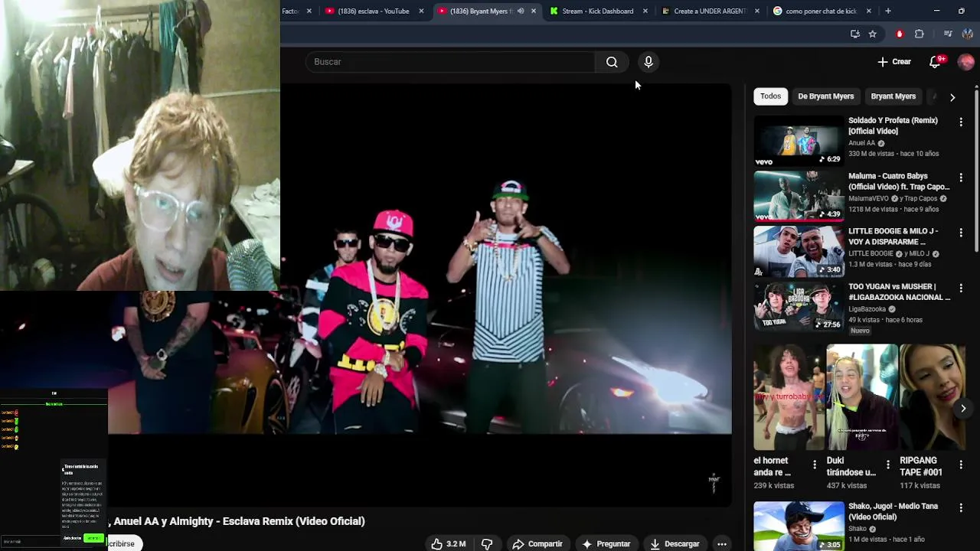Open RIPGANG TAPE #001 short thumbnail
The image size is (980, 551).
tap(933, 397)
